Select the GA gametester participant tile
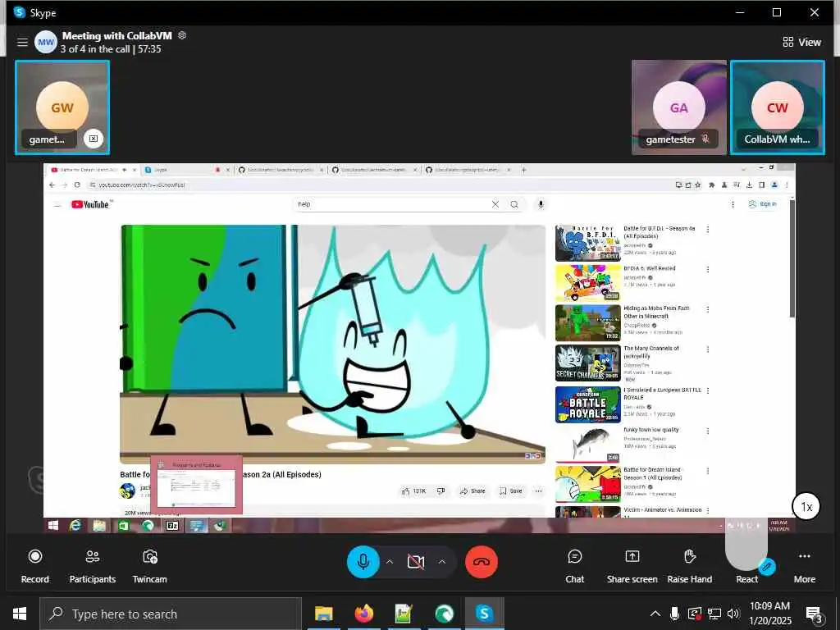The height and width of the screenshot is (630, 840). pyautogui.click(x=678, y=107)
